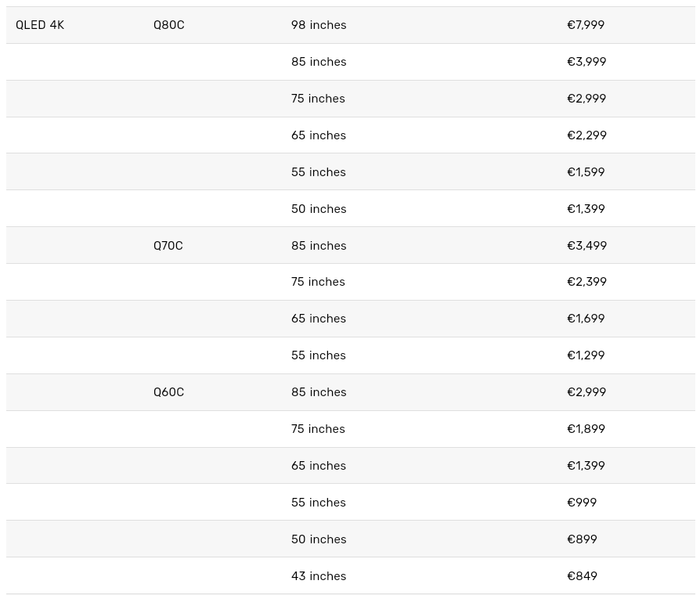The height and width of the screenshot is (595, 700).
Task: Click the size in the €849 row
Action: (x=319, y=576)
